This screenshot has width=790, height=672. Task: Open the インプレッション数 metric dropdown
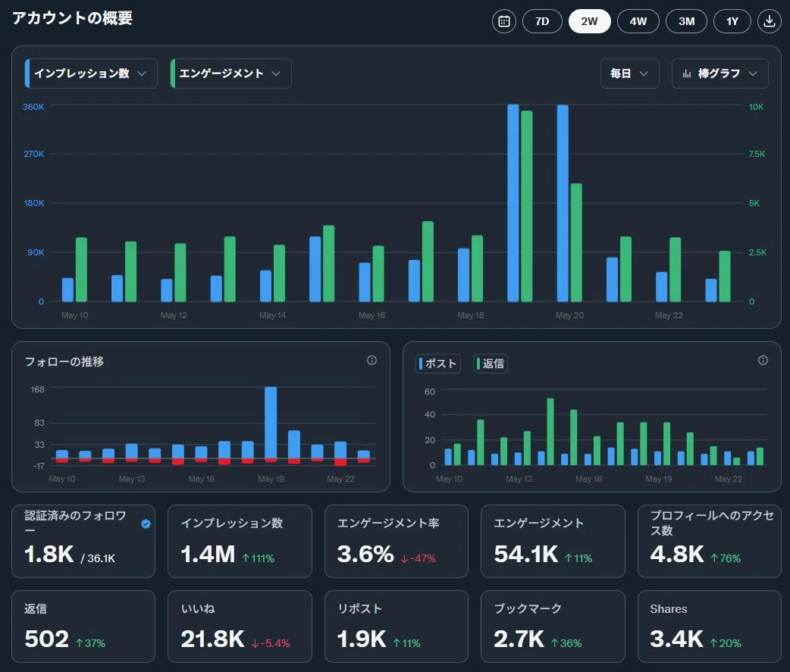coord(91,73)
